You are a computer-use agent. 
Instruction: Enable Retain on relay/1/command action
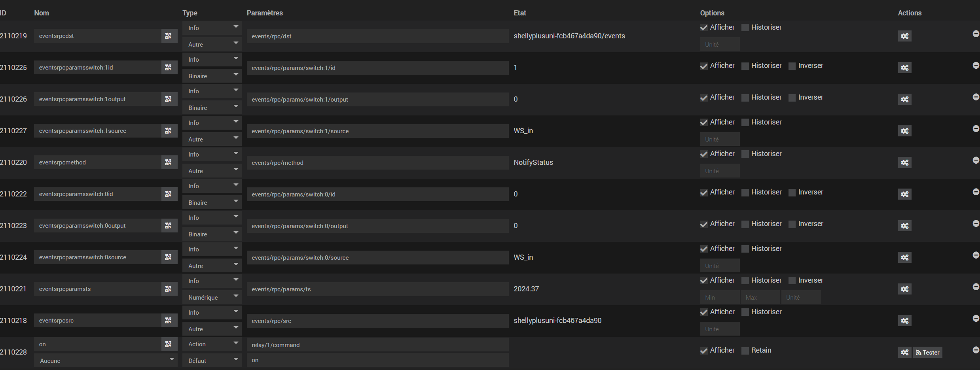[x=745, y=351]
